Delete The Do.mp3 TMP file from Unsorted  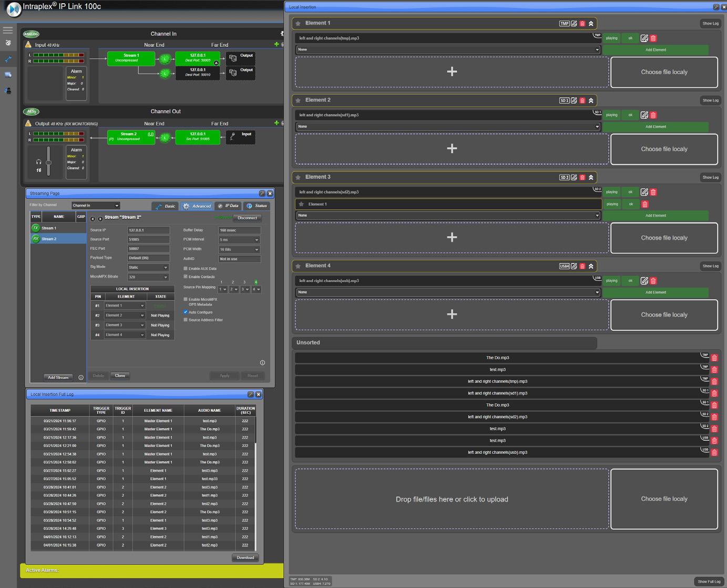714,358
